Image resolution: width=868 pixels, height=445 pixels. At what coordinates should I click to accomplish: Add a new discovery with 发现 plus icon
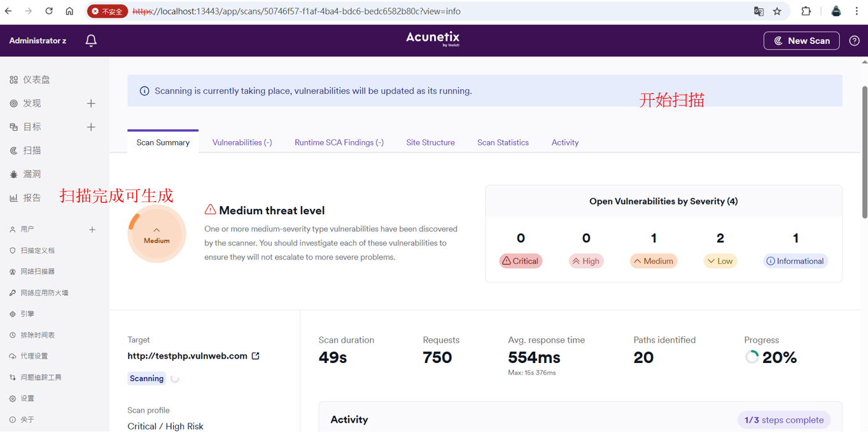click(91, 104)
